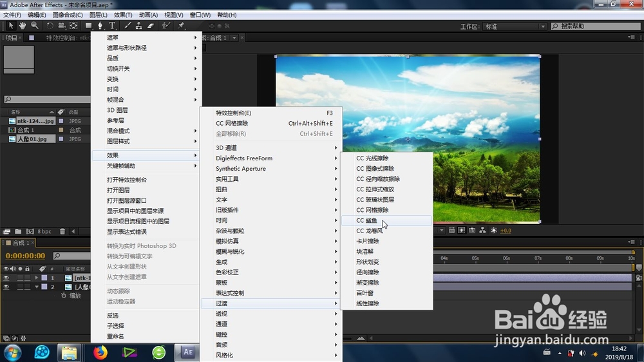
Task: Toggle transfer controls pane at timeline bottom
Action: click(x=15, y=338)
